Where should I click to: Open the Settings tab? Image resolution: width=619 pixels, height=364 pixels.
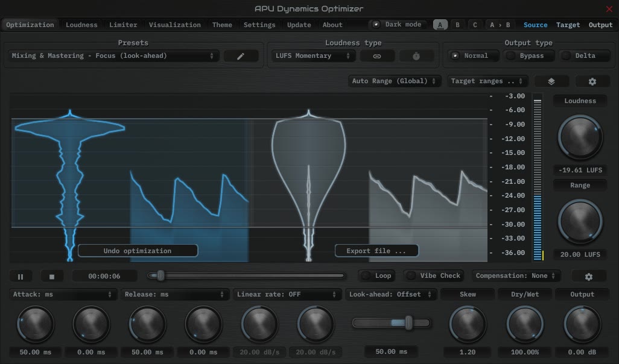pos(259,25)
